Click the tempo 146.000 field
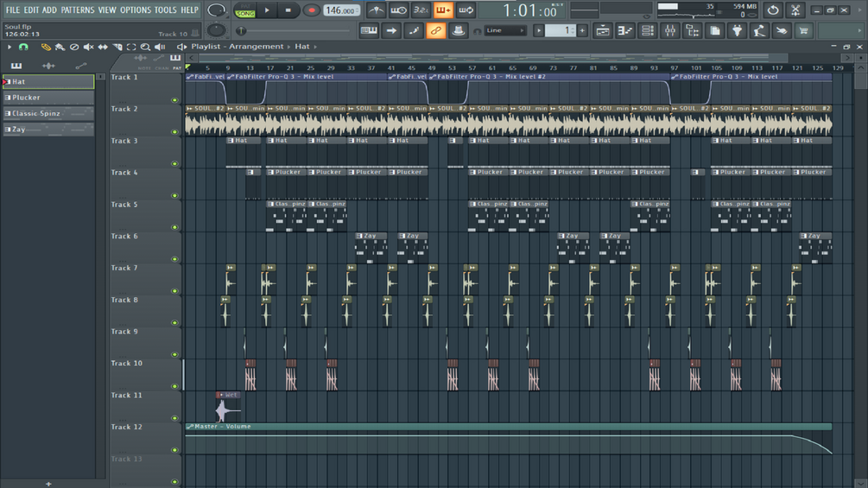This screenshot has height=488, width=868. point(341,10)
